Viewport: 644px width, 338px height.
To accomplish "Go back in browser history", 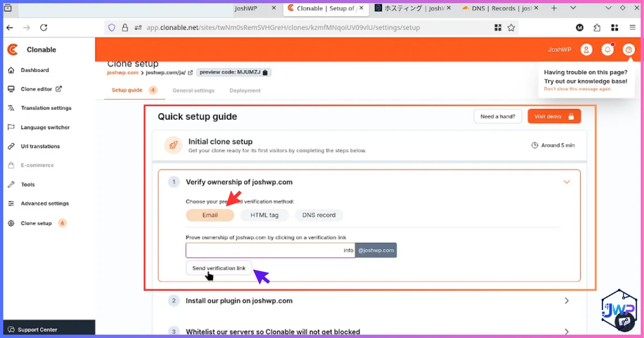I will point(10,27).
